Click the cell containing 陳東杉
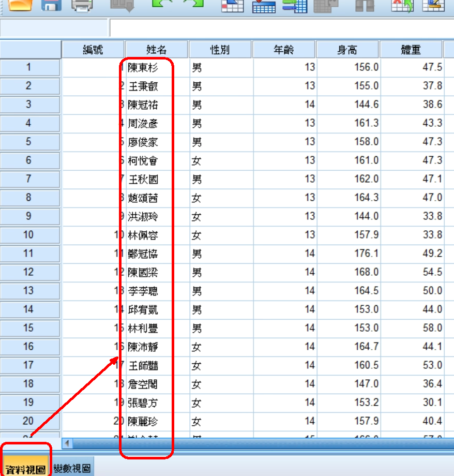The width and height of the screenshot is (454, 476). 157,67
